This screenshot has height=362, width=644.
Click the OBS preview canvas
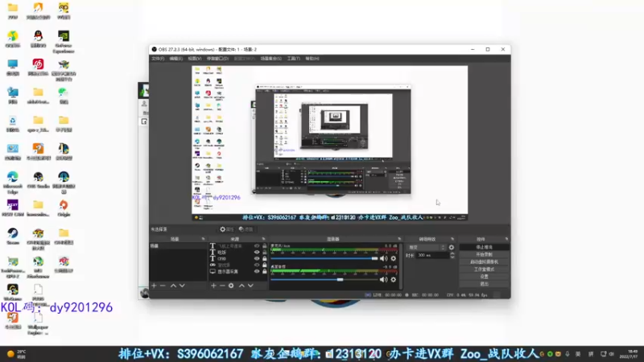[329, 143]
